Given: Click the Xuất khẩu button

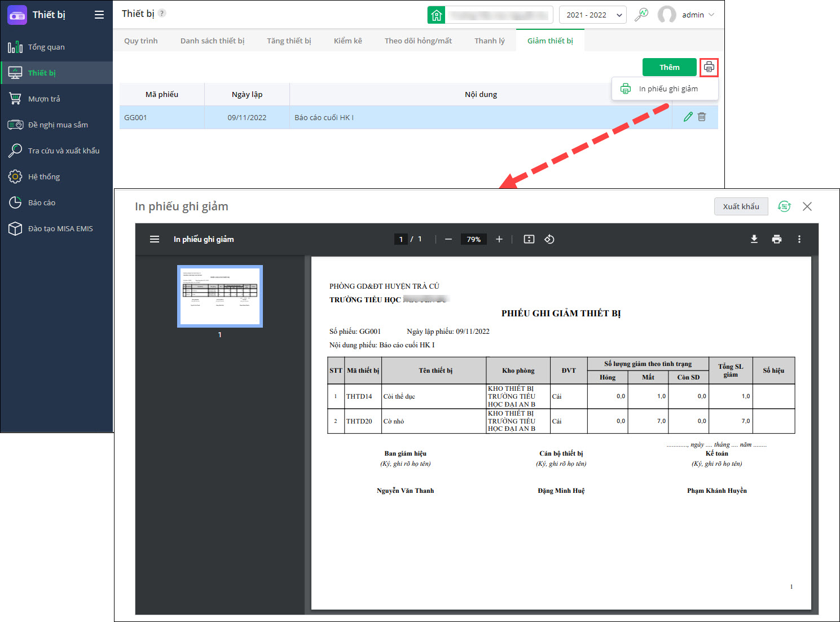Looking at the screenshot, I should [741, 206].
